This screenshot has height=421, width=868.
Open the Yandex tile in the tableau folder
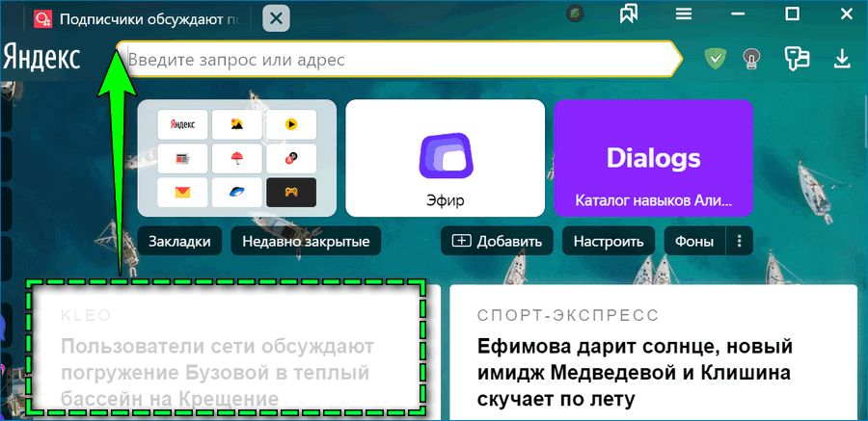[182, 124]
